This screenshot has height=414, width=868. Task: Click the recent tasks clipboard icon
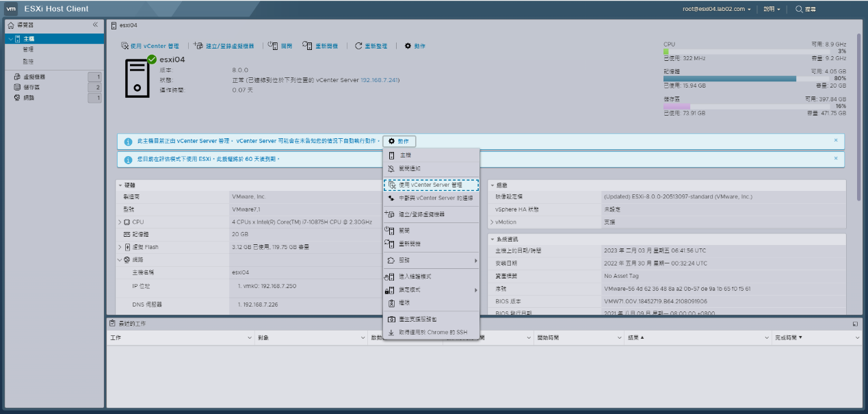point(112,323)
